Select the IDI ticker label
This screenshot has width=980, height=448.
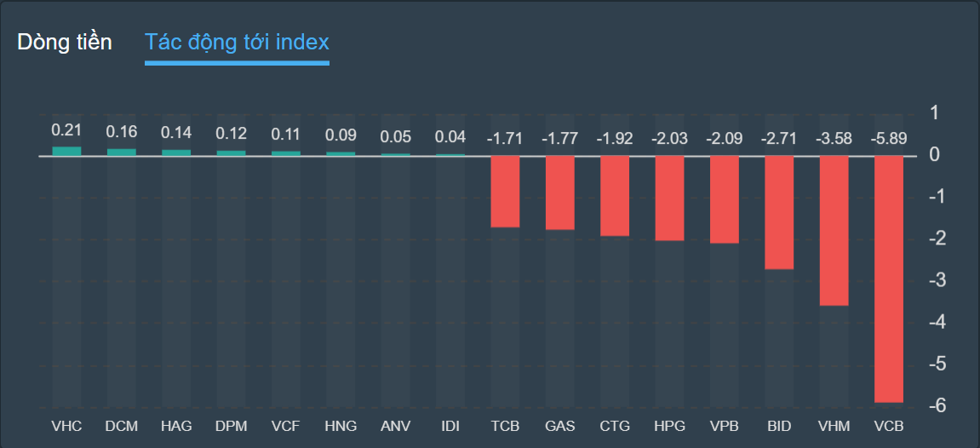[x=450, y=426]
